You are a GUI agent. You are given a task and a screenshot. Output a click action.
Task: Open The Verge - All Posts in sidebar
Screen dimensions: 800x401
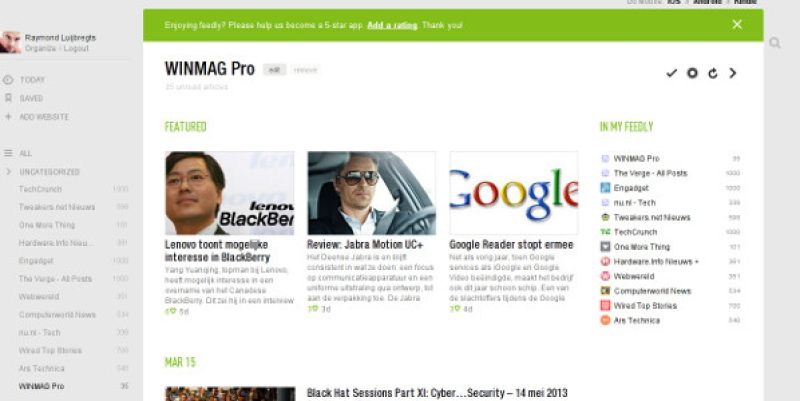[x=56, y=279]
